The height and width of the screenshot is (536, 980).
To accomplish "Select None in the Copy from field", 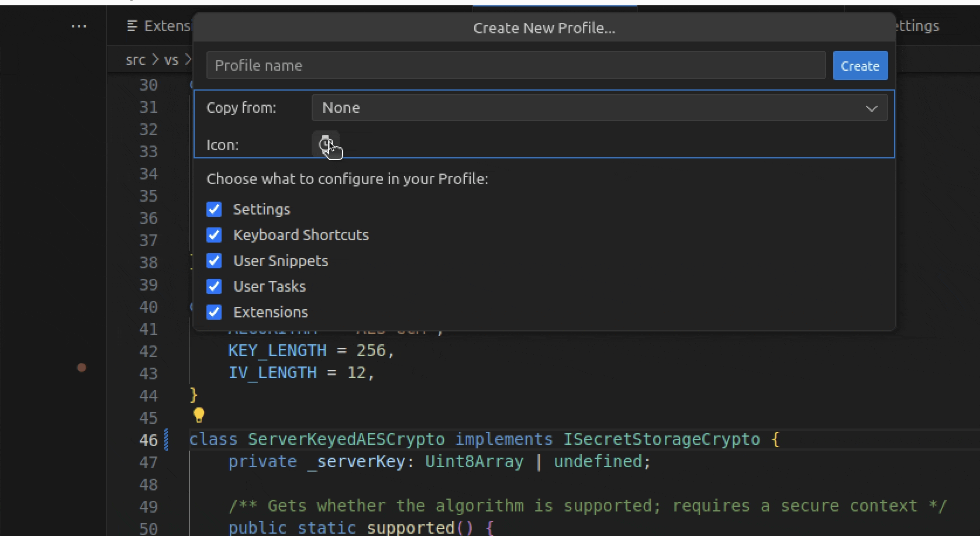I will pyautogui.click(x=341, y=108).
